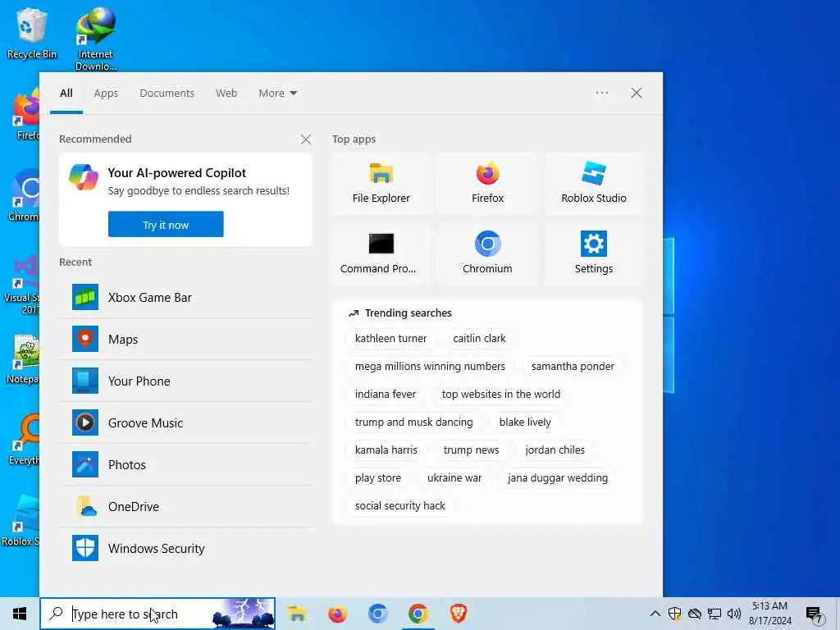Open Photos app from Recent

click(x=186, y=464)
